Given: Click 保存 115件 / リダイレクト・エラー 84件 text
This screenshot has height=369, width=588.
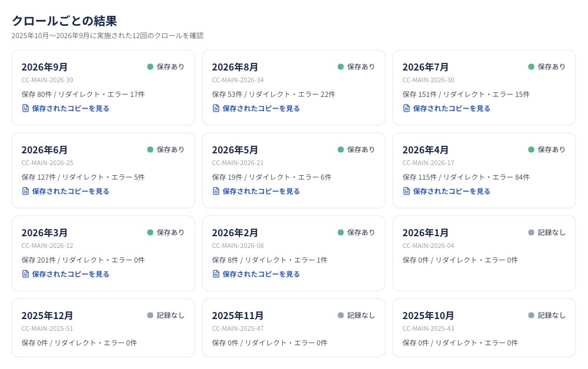Looking at the screenshot, I should 466,177.
